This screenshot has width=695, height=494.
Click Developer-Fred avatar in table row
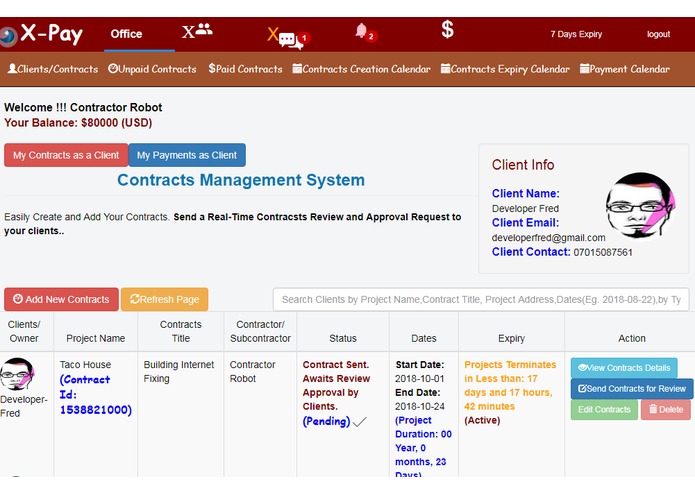coord(17,374)
